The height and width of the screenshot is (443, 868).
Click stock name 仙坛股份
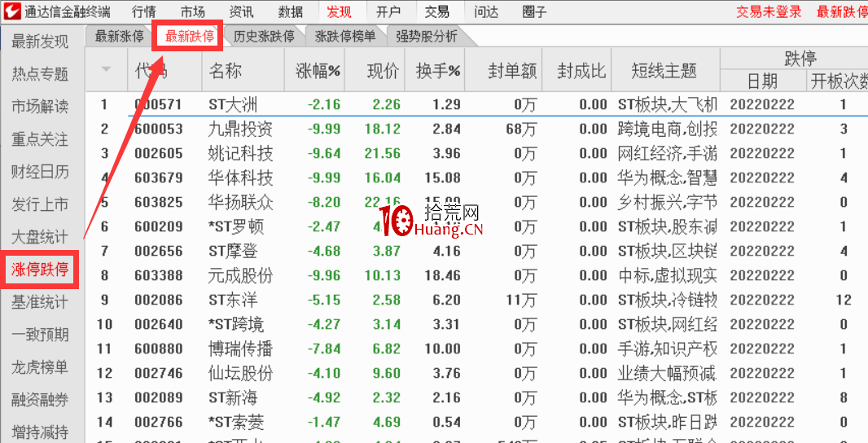click(x=241, y=373)
